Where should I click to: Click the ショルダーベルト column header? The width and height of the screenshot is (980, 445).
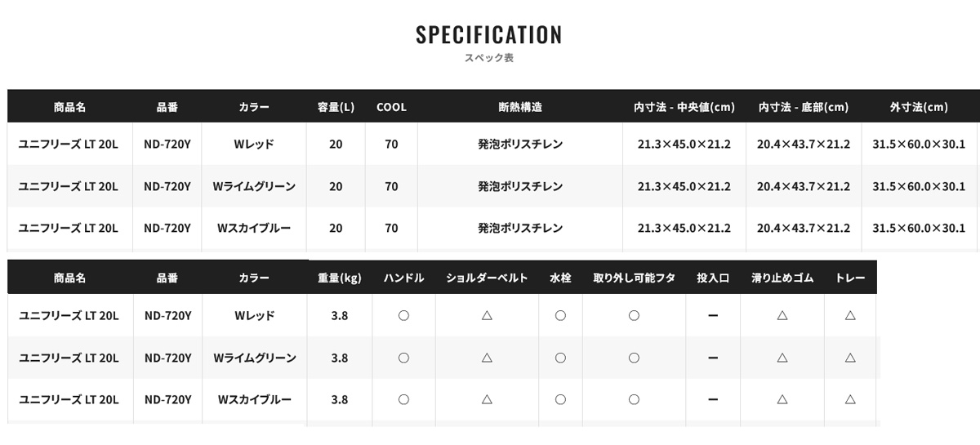click(487, 278)
